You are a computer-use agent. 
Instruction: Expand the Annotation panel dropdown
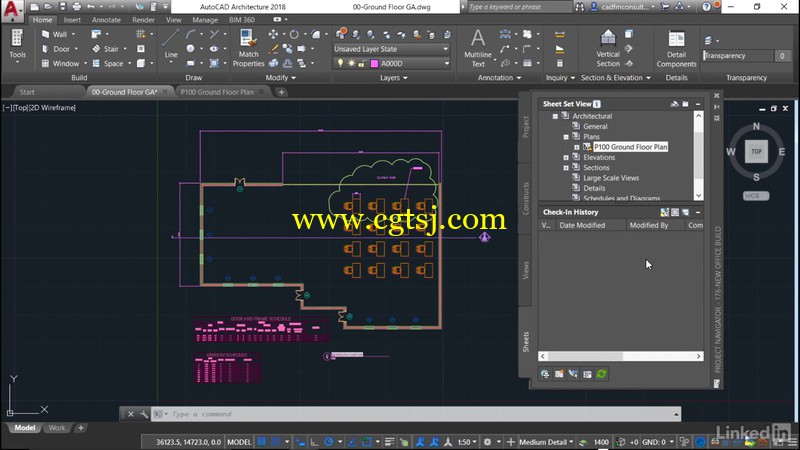coord(499,78)
